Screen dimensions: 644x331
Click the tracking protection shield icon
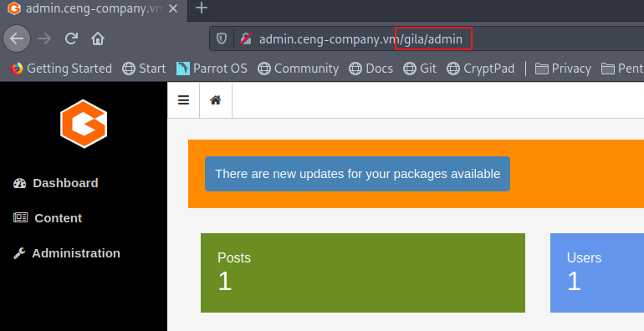click(222, 38)
